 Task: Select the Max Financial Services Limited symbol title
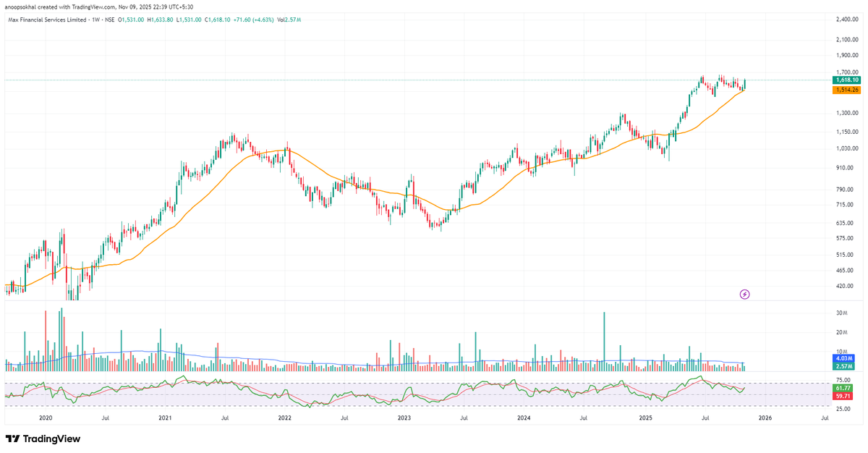[x=47, y=20]
